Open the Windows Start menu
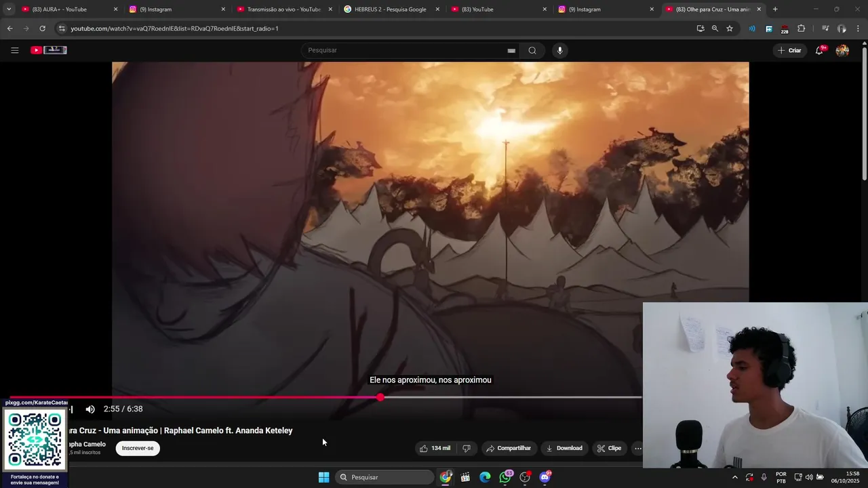This screenshot has width=868, height=488. 324,477
